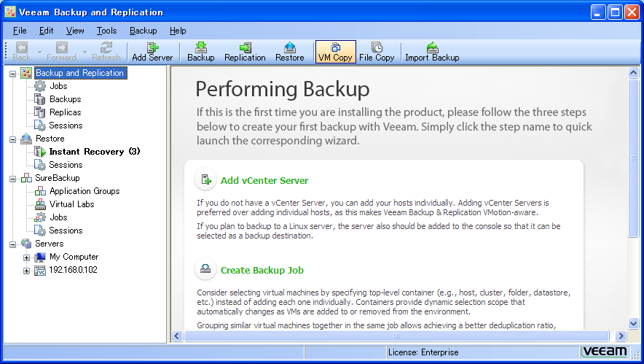Click the Veeam logo in status bar

tap(605, 352)
